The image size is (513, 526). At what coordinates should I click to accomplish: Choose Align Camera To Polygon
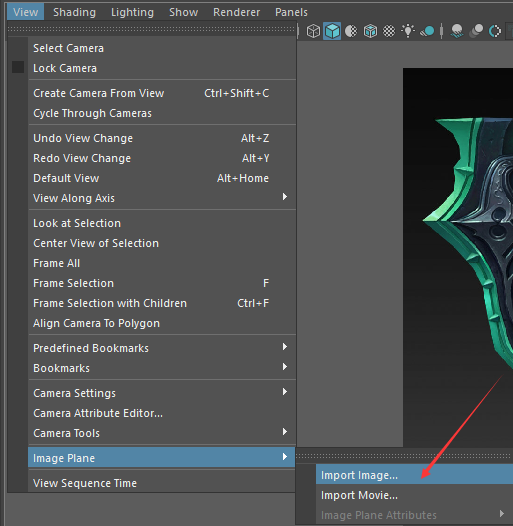click(162, 323)
